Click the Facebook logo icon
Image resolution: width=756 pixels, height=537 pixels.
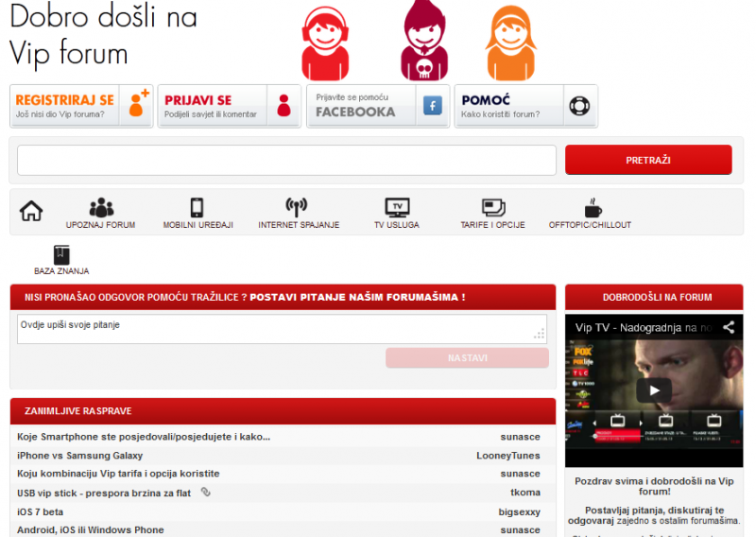click(433, 105)
